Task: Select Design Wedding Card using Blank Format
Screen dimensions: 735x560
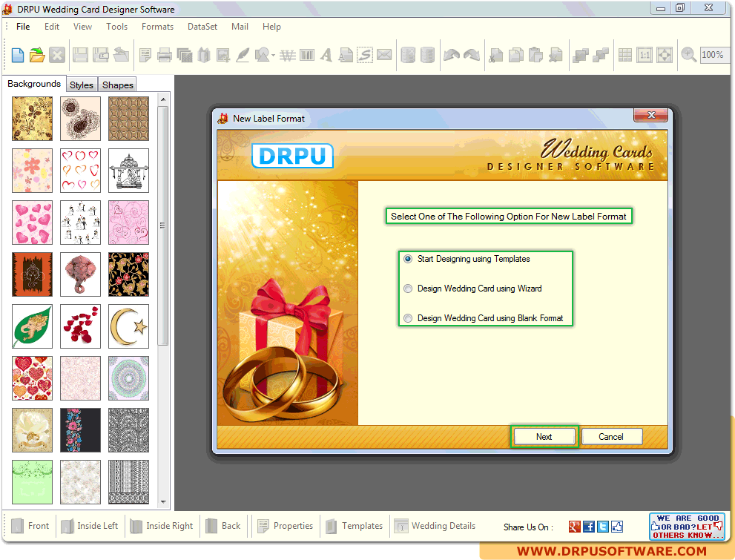Action: (x=408, y=318)
